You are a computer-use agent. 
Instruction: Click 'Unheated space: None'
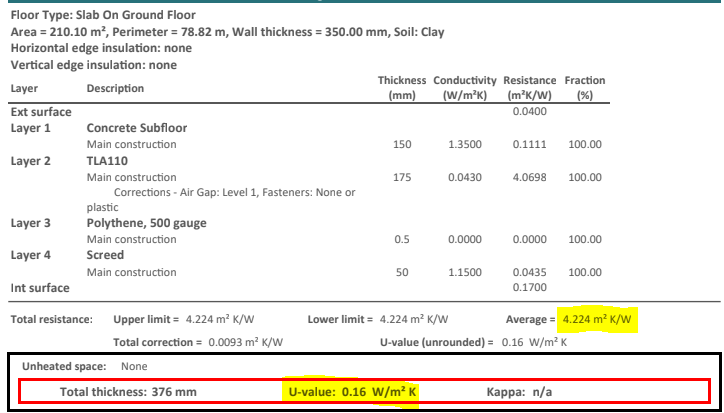click(84, 366)
